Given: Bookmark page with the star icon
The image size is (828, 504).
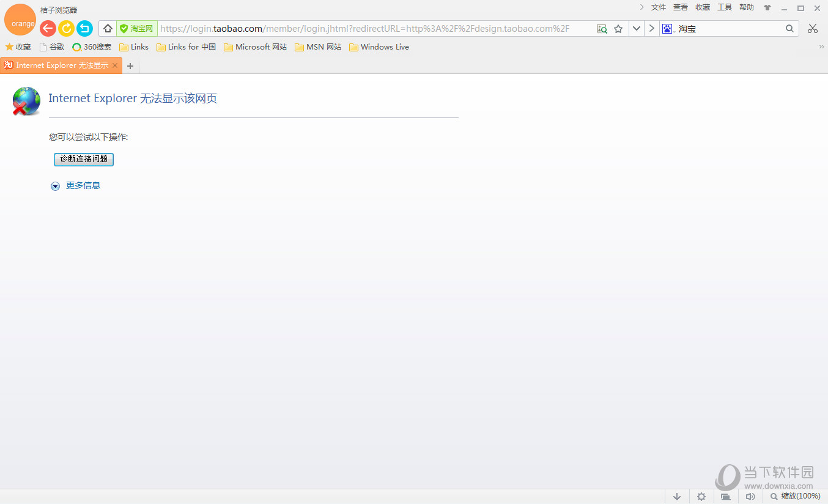Looking at the screenshot, I should click(618, 29).
